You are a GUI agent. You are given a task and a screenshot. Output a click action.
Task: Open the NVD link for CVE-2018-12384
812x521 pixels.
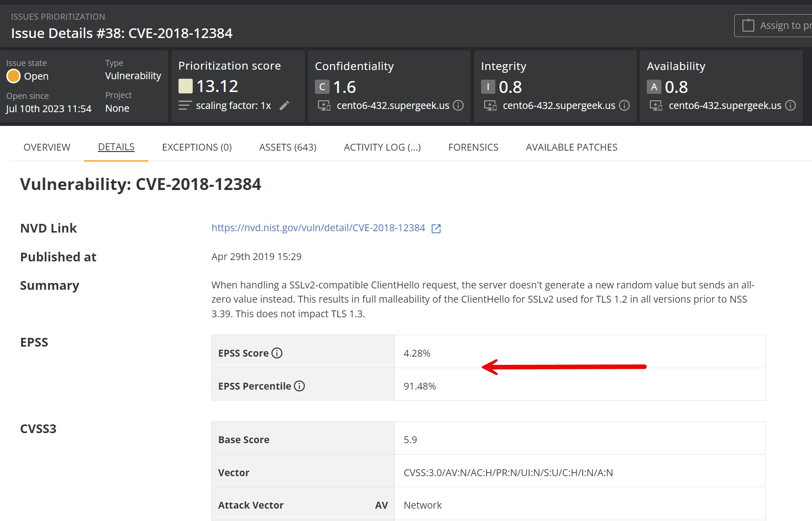point(318,228)
